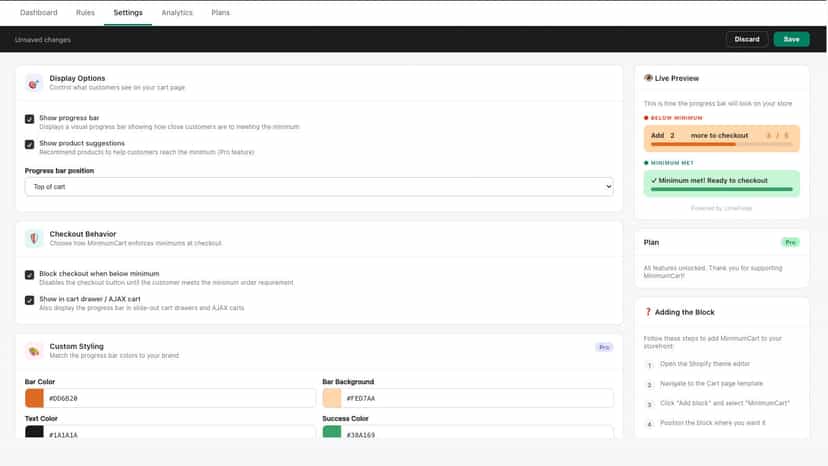This screenshot has height=466, width=828.
Task: Click the 'Progress bar position' label
Action: [59, 171]
